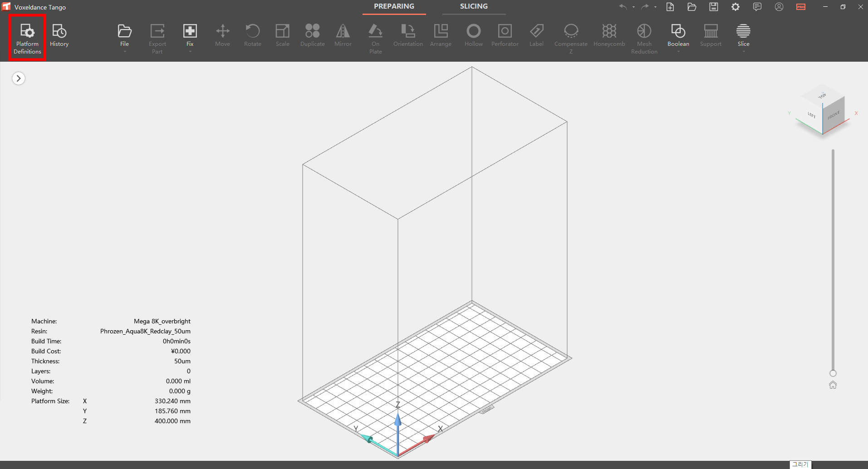Select the Honeycomb tool

coord(609,35)
